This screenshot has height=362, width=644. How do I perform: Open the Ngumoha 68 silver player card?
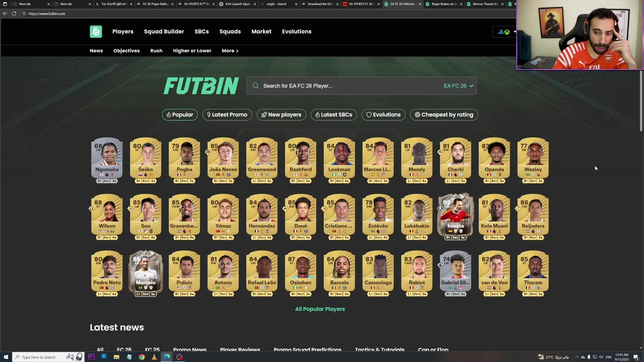[107, 160]
